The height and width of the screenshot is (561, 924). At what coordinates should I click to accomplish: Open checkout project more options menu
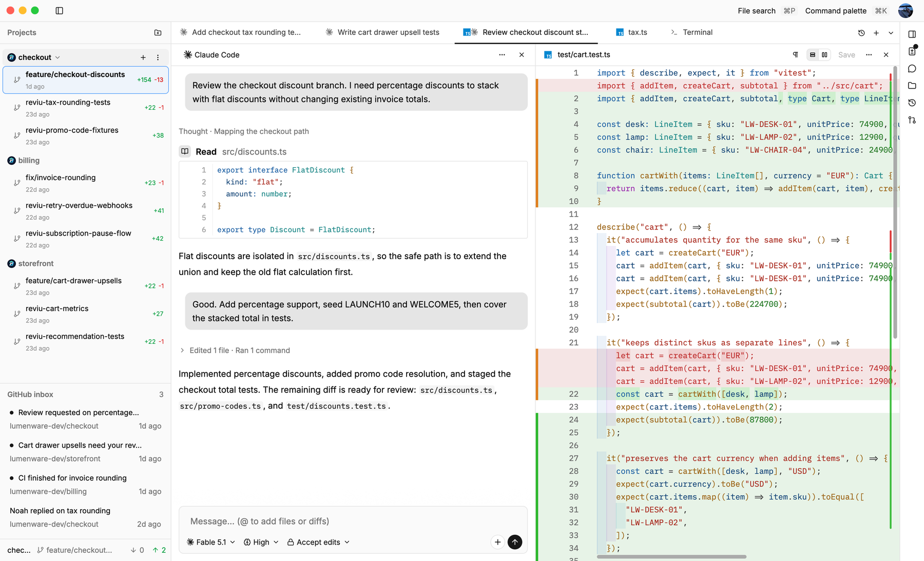pos(158,57)
